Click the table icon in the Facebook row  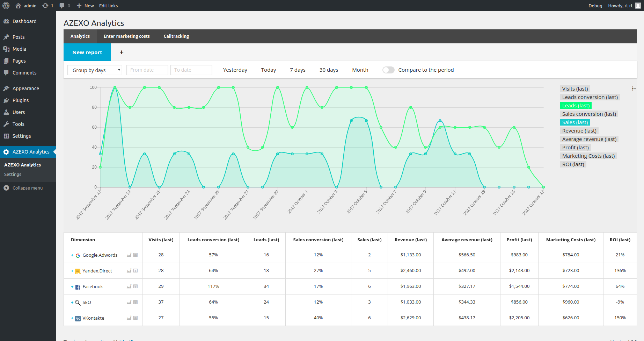click(136, 286)
